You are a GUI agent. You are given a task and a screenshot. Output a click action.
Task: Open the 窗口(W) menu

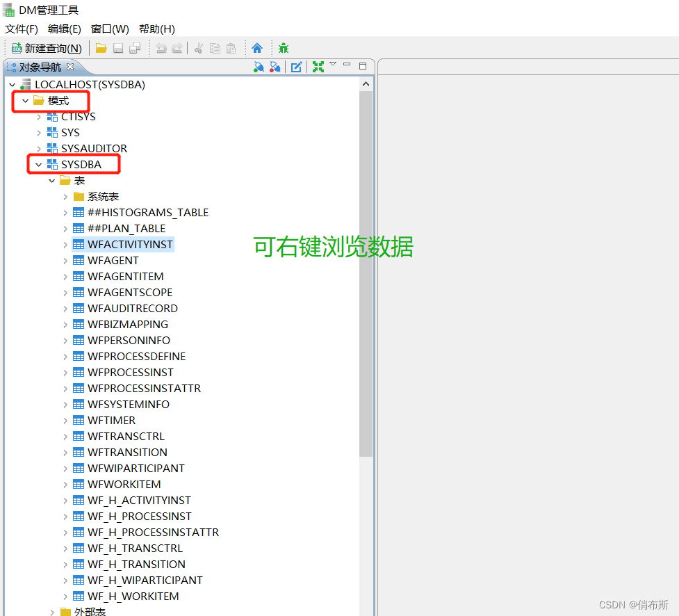(110, 29)
